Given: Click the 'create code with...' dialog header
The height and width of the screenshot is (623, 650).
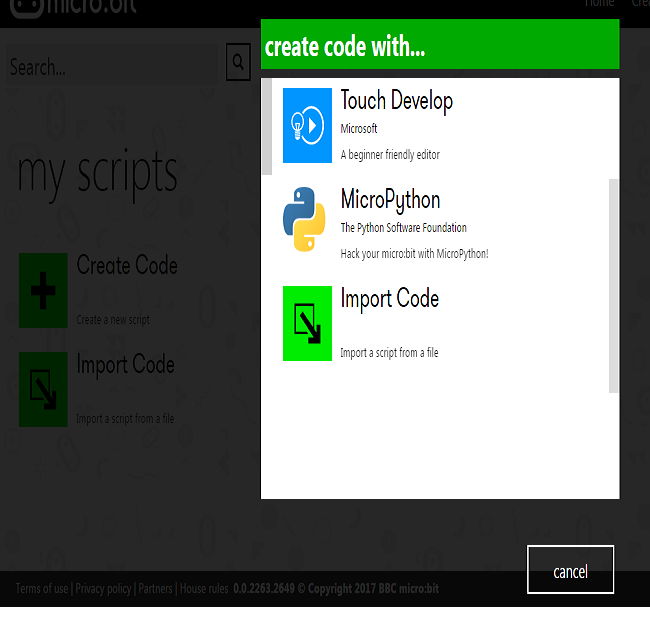Looking at the screenshot, I should tap(440, 44).
